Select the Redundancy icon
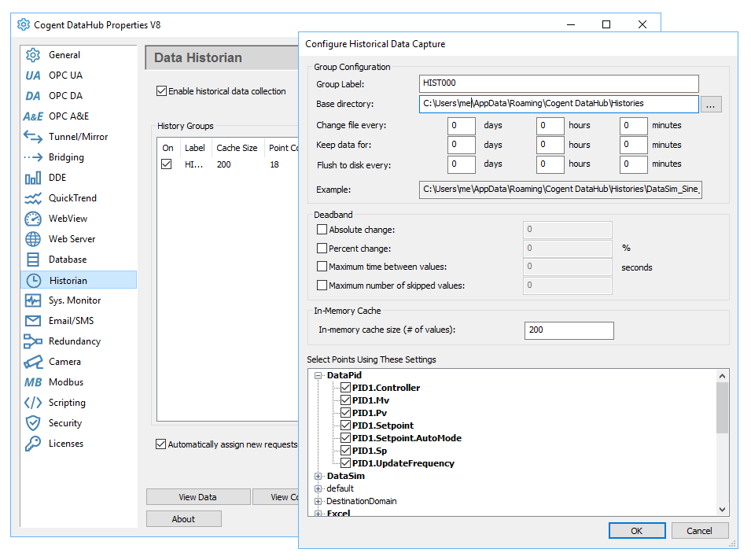 pyautogui.click(x=32, y=341)
